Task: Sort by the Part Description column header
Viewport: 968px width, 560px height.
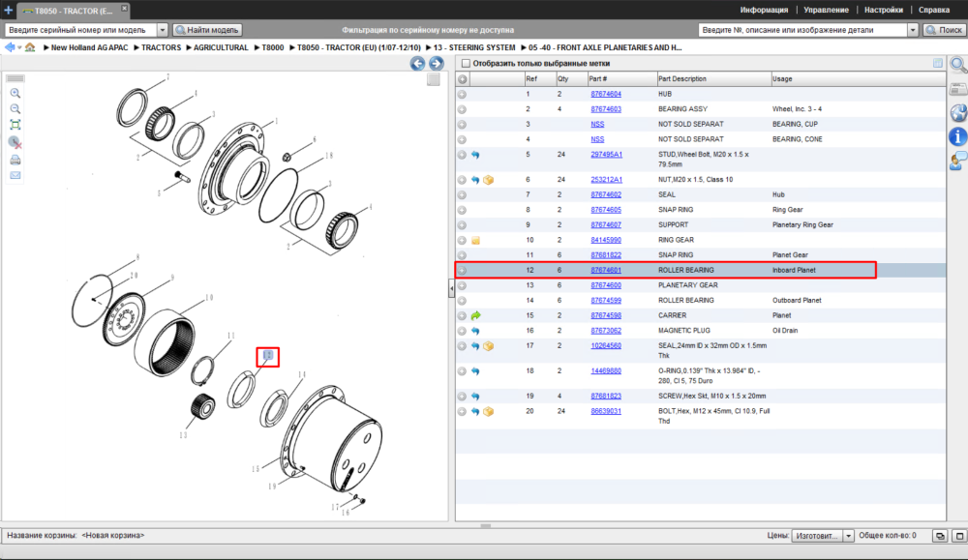Action: pyautogui.click(x=713, y=79)
